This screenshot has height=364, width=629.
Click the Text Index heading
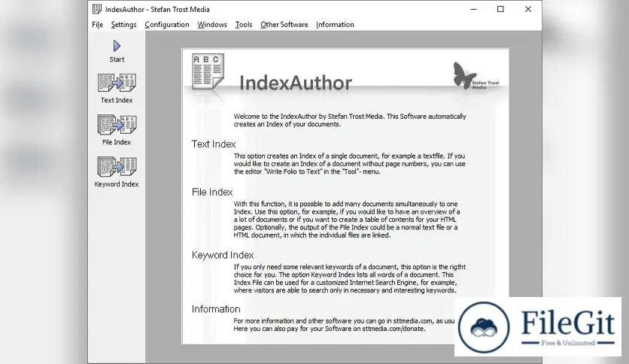tap(214, 144)
